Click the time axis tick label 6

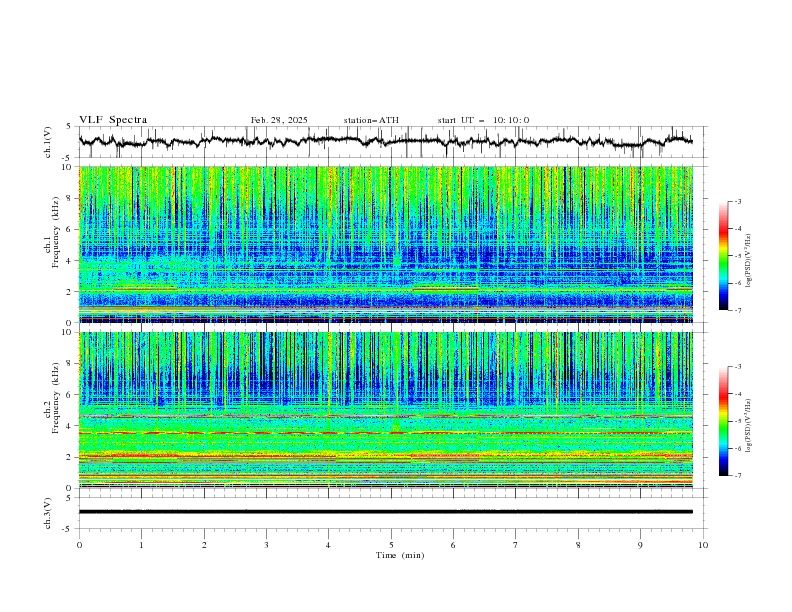(453, 545)
